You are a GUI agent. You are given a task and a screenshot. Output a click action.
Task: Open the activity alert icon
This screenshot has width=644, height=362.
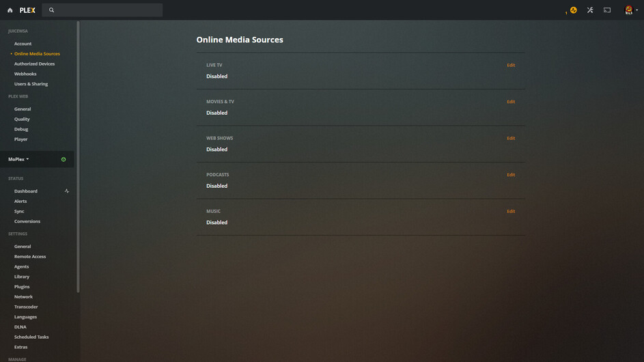(574, 10)
